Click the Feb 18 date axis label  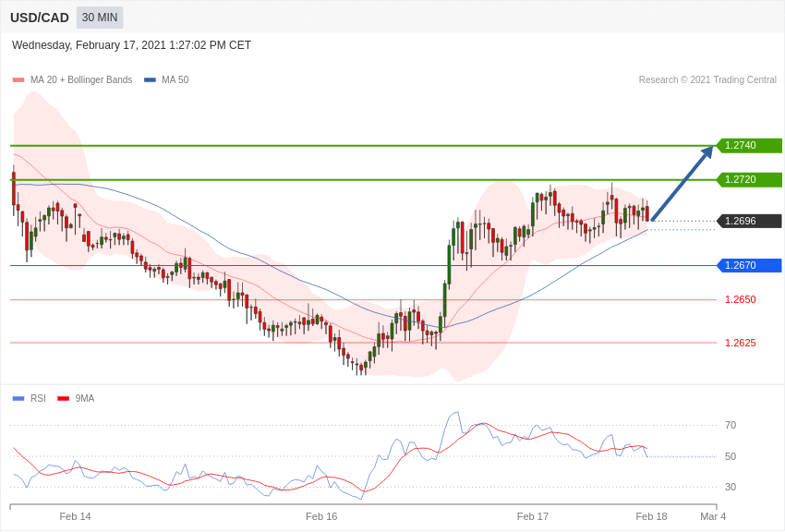coord(651,516)
